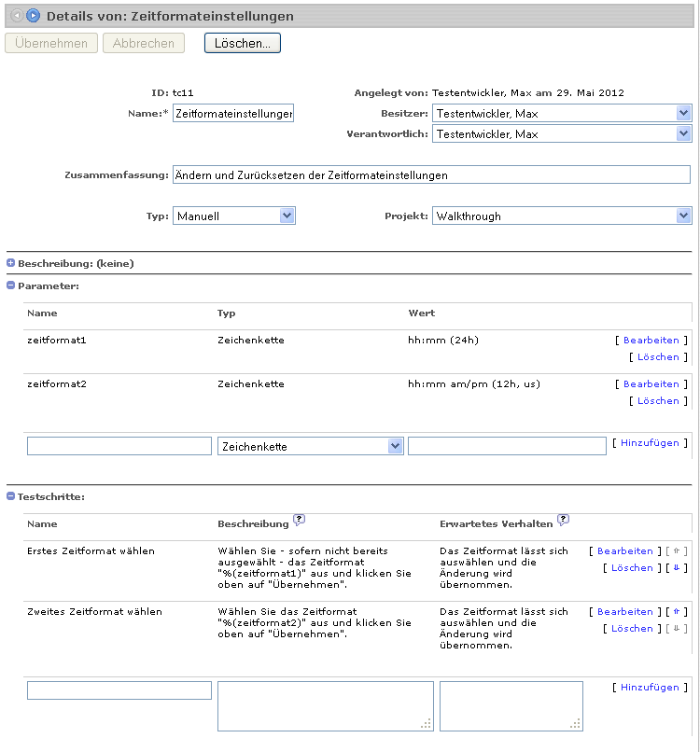Image resolution: width=700 pixels, height=752 pixels.
Task: Move 'Erstes Zeitformat wählen' step down
Action: 679,568
